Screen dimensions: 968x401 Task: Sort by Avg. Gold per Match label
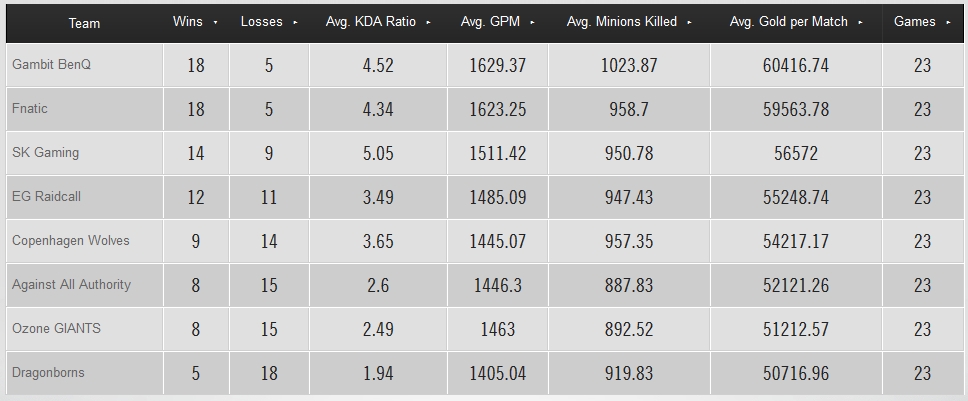[x=788, y=22]
